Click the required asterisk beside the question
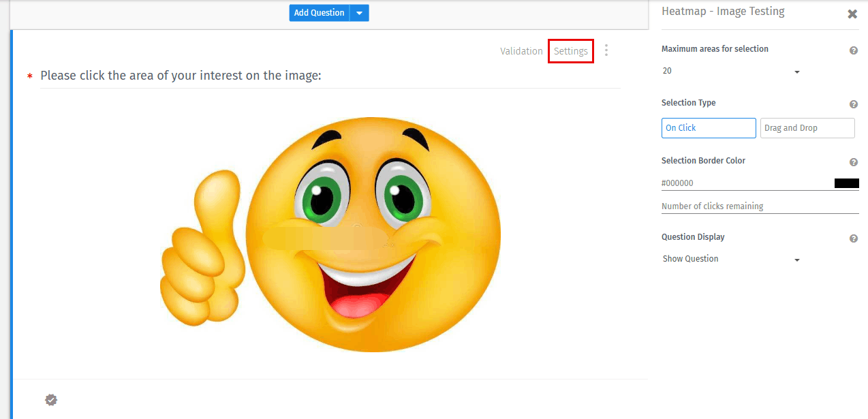868x419 pixels. pyautogui.click(x=29, y=76)
